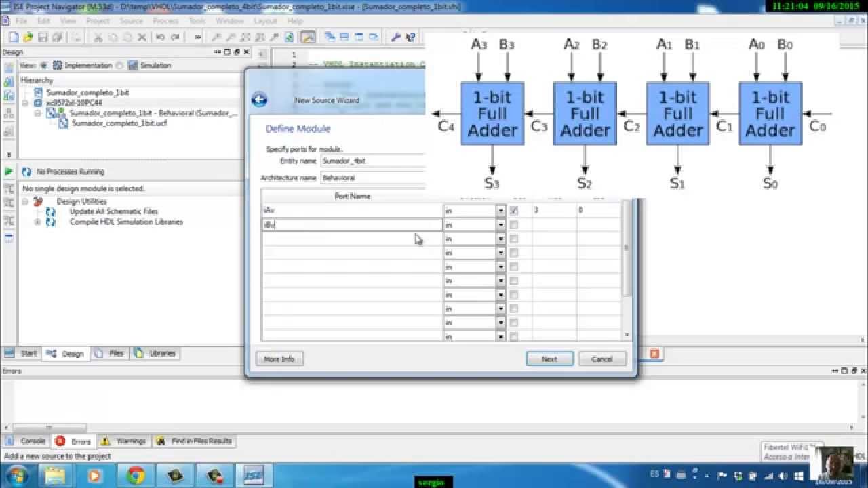Open the direction dropdown in the third port row

[x=501, y=239]
